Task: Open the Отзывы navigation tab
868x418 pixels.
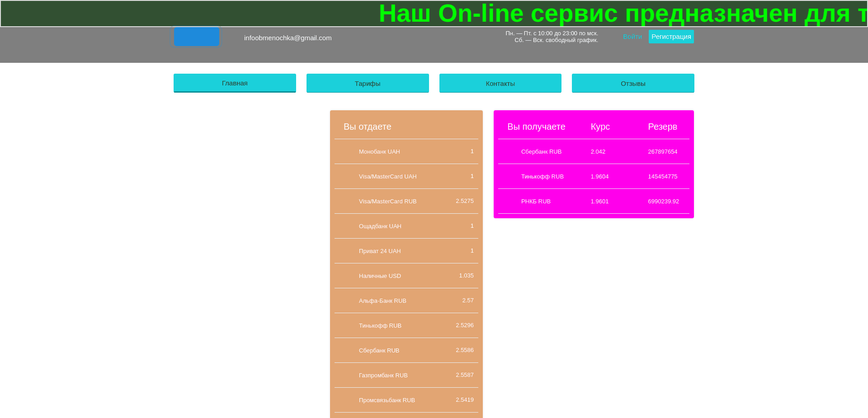Action: [633, 83]
